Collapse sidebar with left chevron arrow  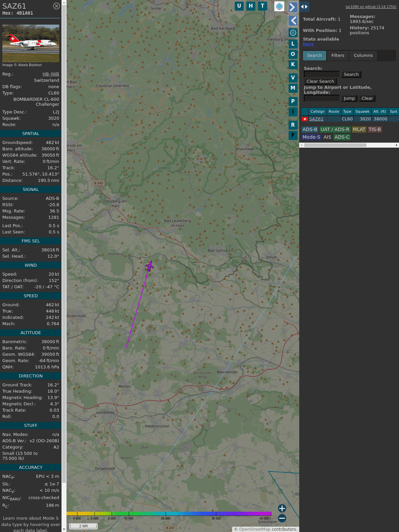coord(293,21)
